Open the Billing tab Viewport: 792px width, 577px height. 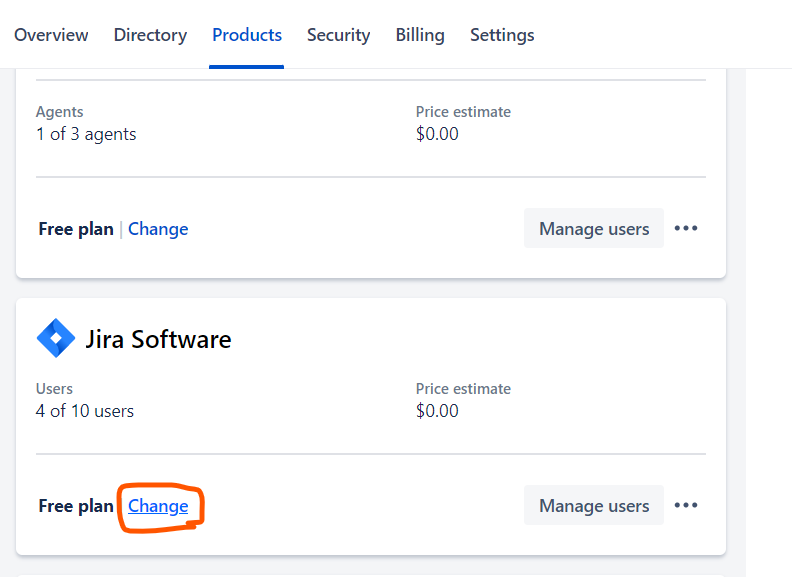tap(420, 35)
